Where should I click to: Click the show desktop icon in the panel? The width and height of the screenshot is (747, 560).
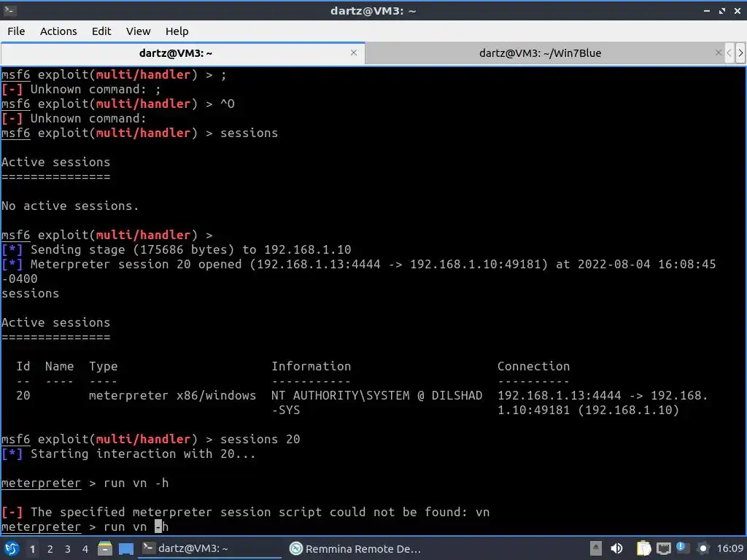coord(125,549)
